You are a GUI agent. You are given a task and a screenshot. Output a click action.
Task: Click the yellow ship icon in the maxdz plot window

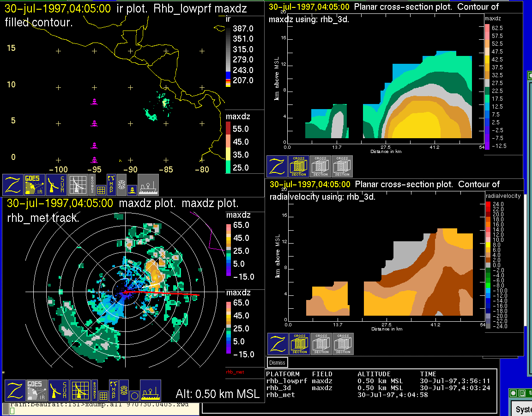pos(150,391)
